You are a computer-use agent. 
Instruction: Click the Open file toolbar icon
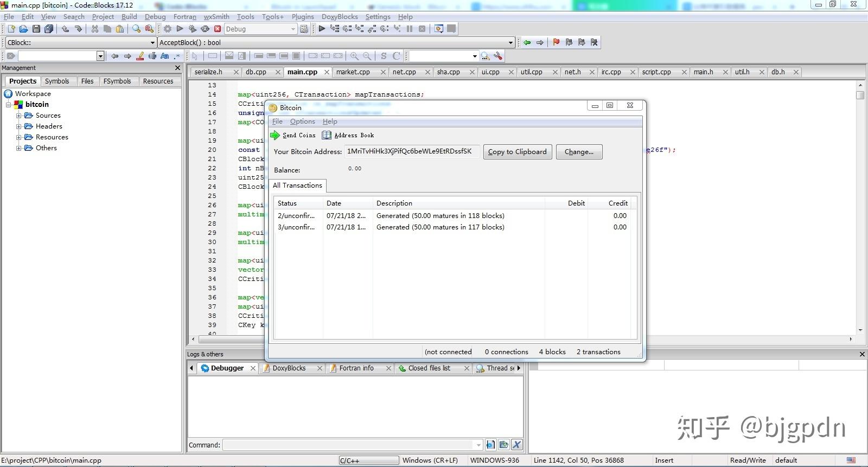click(23, 29)
